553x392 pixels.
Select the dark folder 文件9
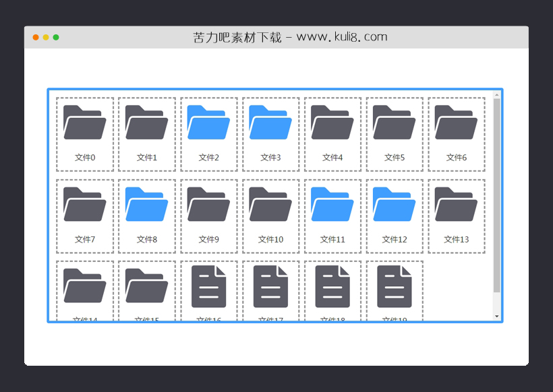[x=208, y=207]
